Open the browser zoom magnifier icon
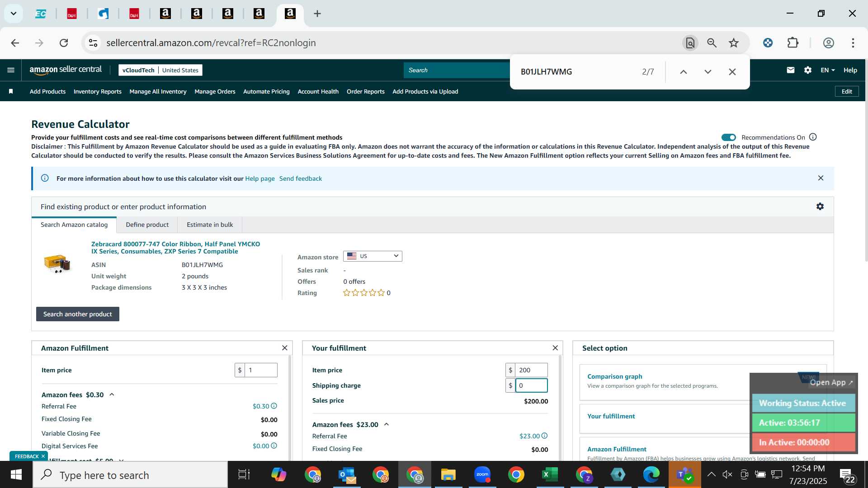Viewport: 868px width, 488px height. point(712,43)
